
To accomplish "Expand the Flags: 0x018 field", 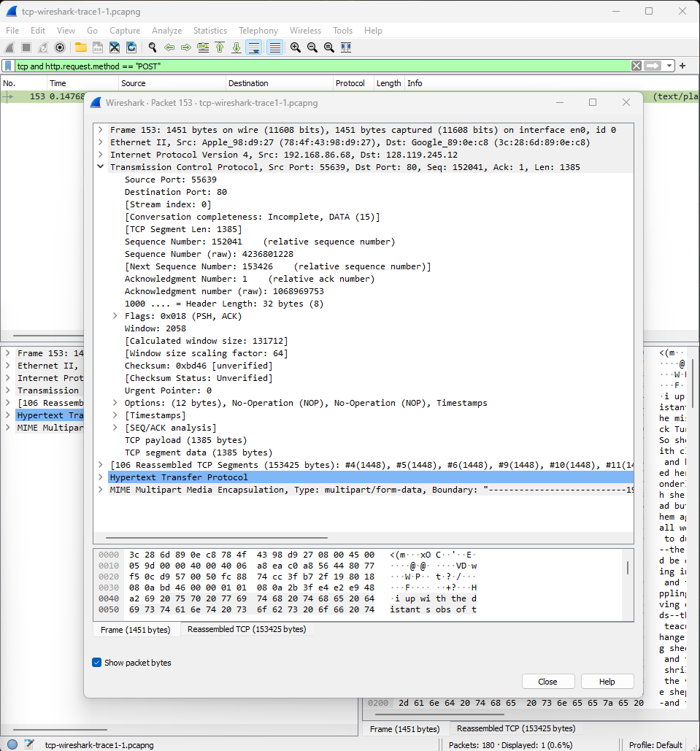I will (x=115, y=316).
